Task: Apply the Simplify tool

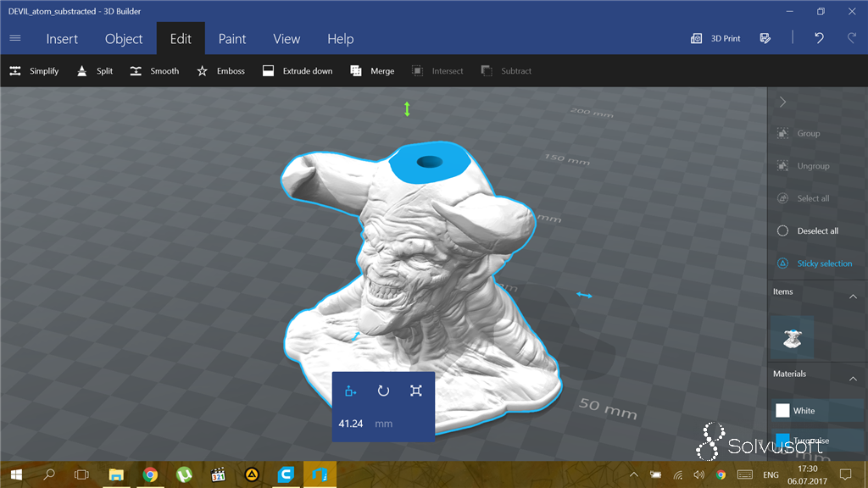Action: pyautogui.click(x=34, y=71)
